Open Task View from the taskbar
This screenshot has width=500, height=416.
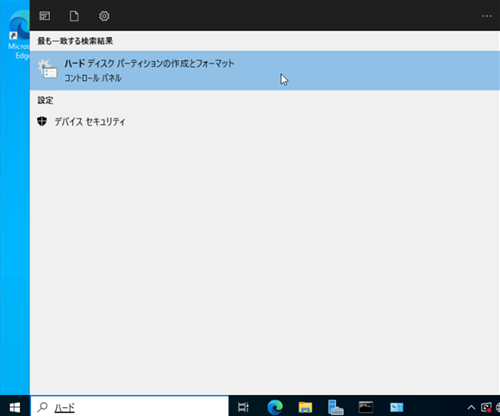243,407
